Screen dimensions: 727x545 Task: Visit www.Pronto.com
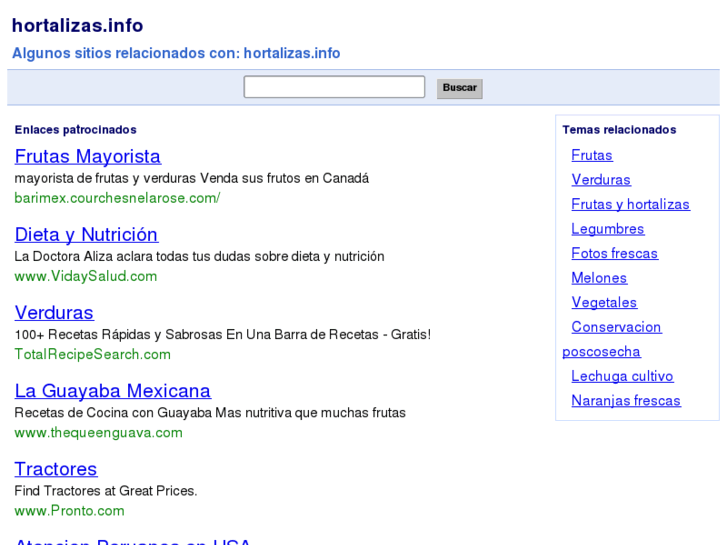tap(70, 511)
